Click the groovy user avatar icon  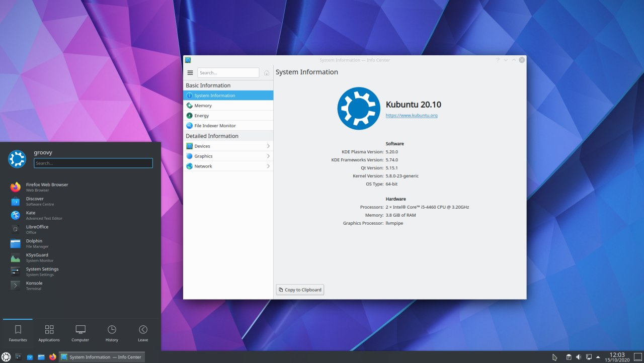(17, 159)
